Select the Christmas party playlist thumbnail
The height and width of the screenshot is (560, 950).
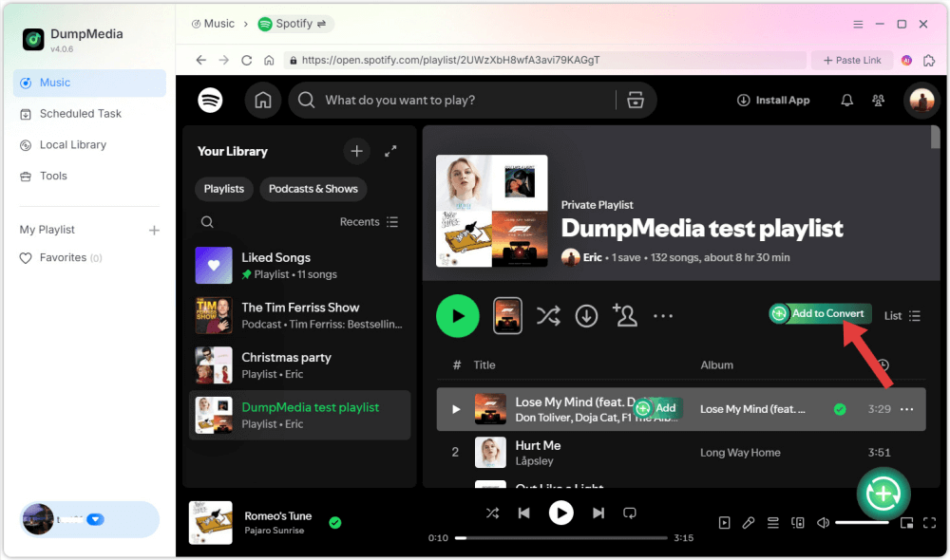213,365
